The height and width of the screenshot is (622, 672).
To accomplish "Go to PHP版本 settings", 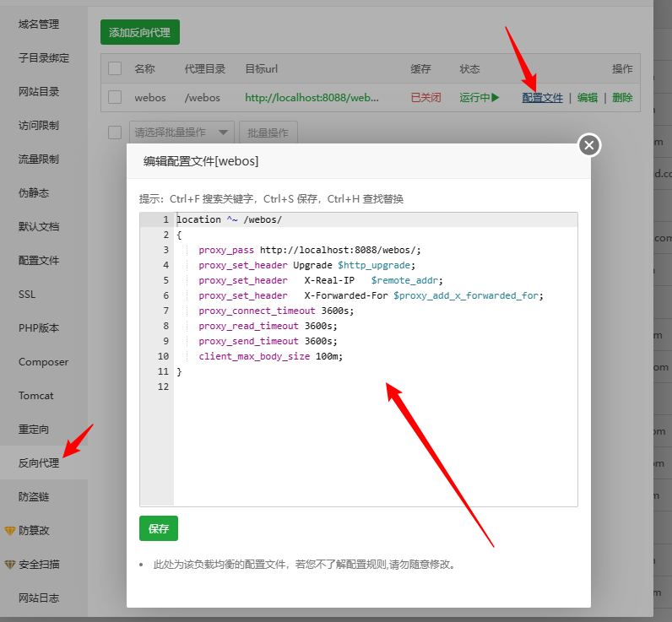I will pyautogui.click(x=39, y=328).
